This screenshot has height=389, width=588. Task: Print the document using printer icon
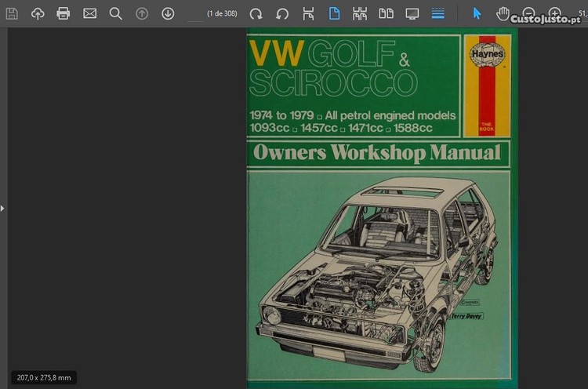[x=64, y=13]
